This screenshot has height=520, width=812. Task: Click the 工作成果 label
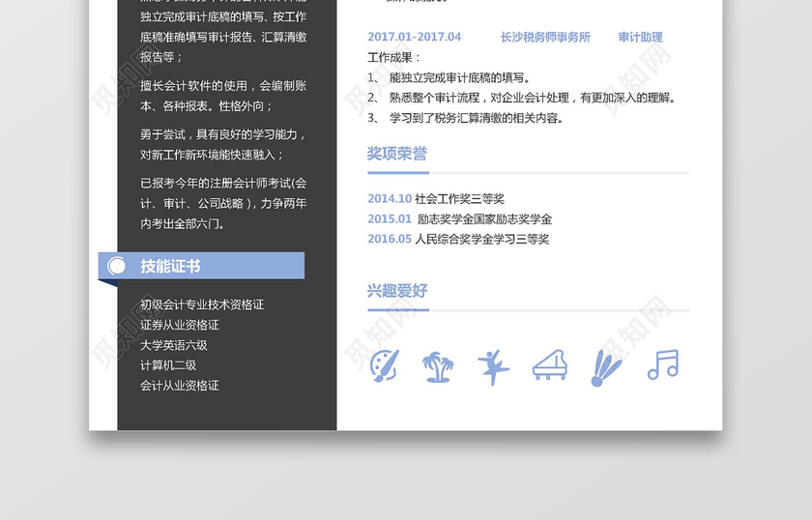pyautogui.click(x=394, y=57)
